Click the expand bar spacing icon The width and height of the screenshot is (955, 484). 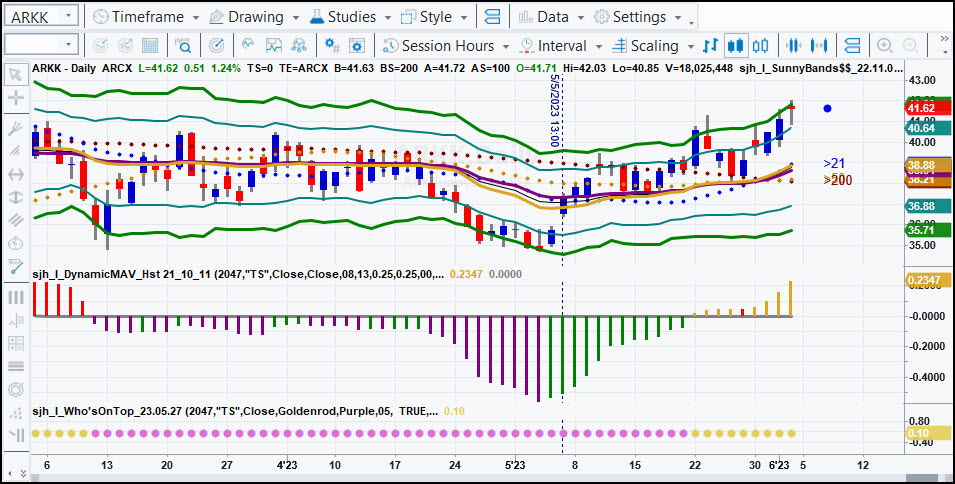point(819,46)
